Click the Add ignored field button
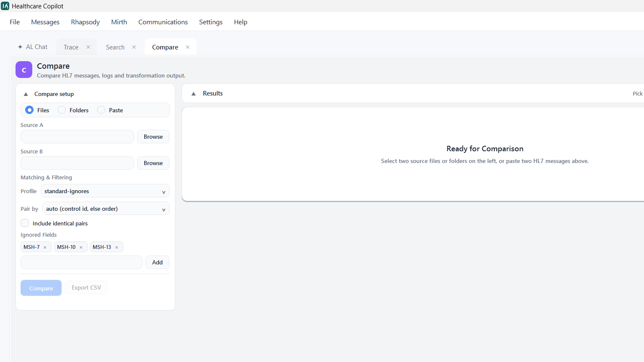 coord(157,262)
